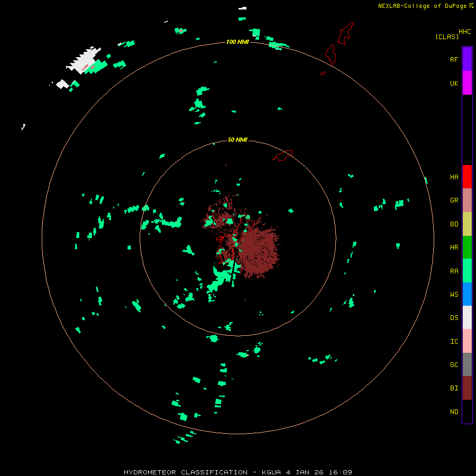Click the UK legend label
Image resolution: width=476 pixels, height=476 pixels.
tap(454, 84)
